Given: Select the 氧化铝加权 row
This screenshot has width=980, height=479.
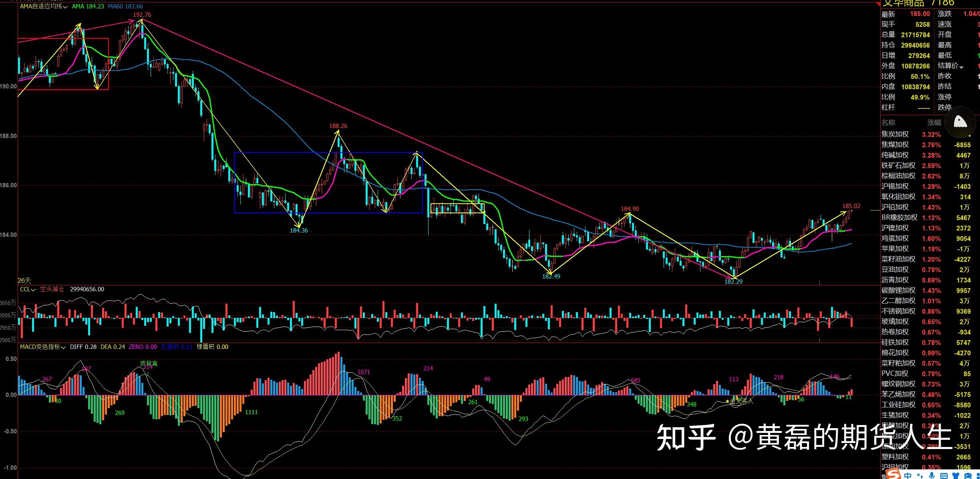Looking at the screenshot, I should tap(926, 197).
